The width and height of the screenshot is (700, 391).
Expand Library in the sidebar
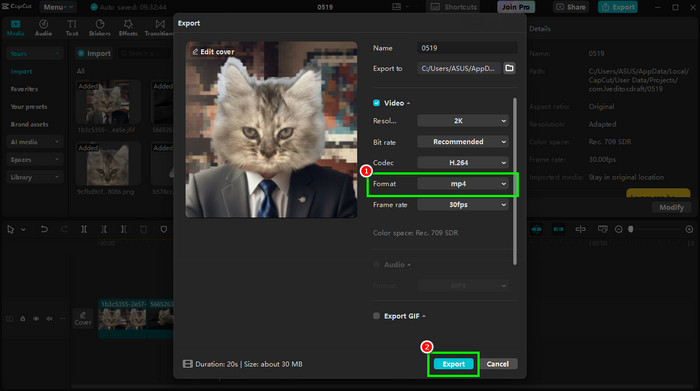coord(34,177)
